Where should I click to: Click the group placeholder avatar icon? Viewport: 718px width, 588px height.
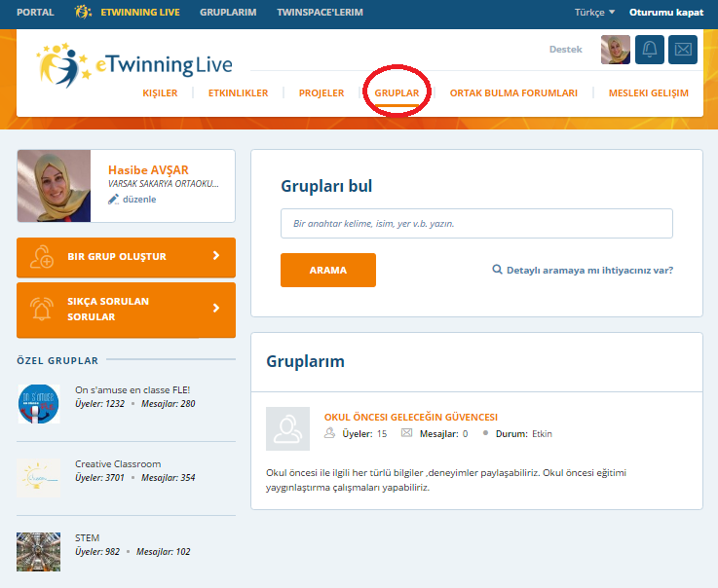tap(287, 428)
